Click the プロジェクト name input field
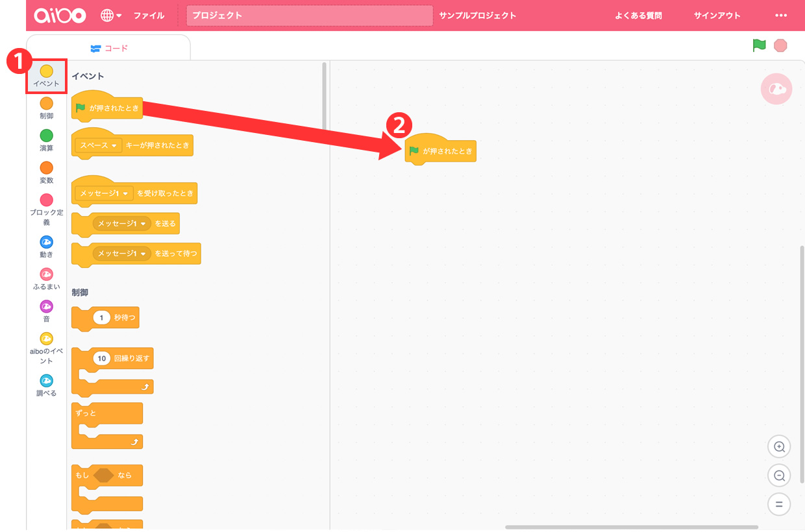The height and width of the screenshot is (532, 805). (309, 16)
